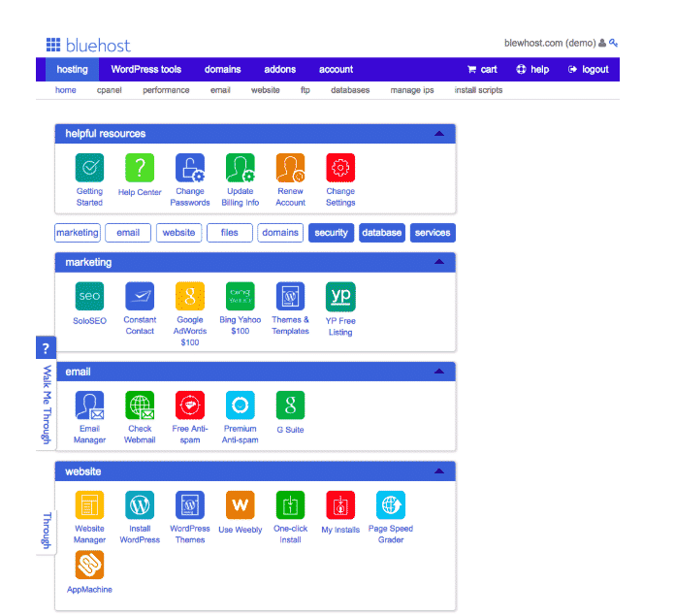The width and height of the screenshot is (675, 616).
Task: Collapse the helpful resources panel
Action: 439,134
